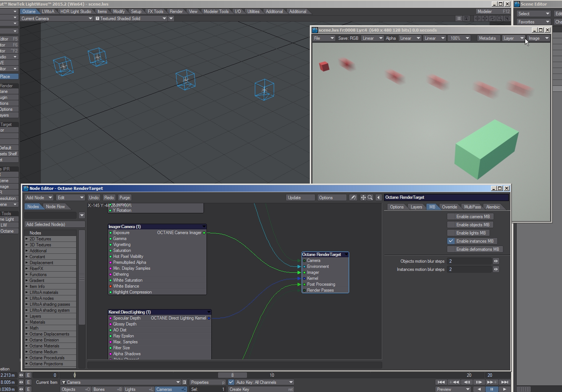
Task: Go to previous keyframe button
Action: (454, 382)
